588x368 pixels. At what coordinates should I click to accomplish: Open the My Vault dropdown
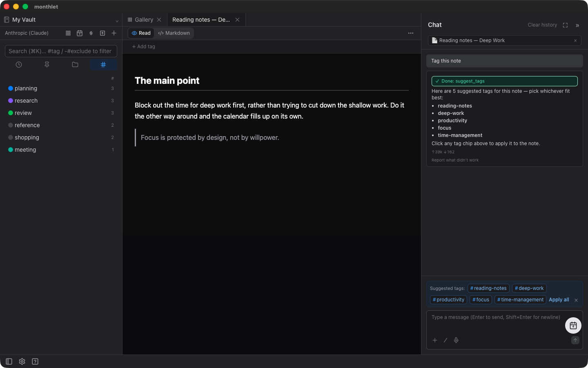[x=61, y=20]
